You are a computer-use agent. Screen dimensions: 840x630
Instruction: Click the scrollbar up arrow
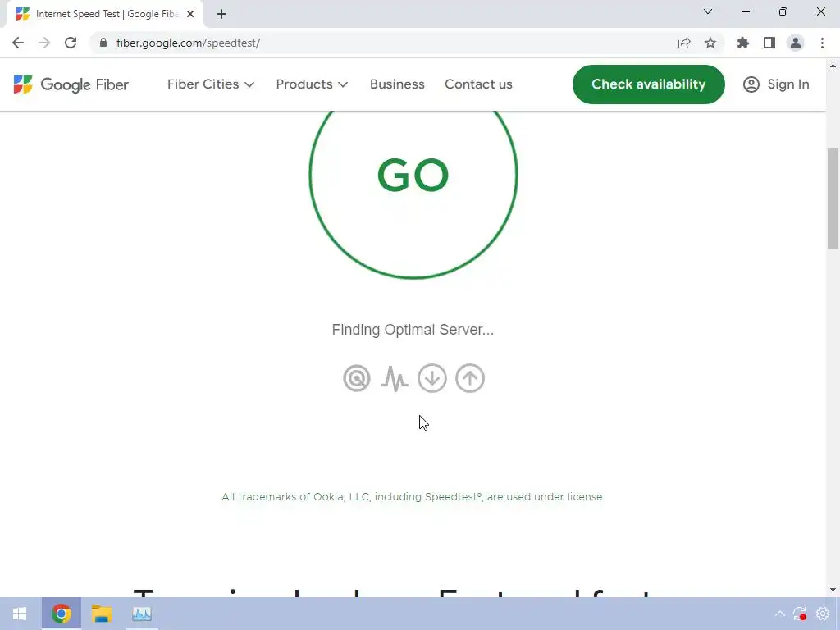click(833, 66)
